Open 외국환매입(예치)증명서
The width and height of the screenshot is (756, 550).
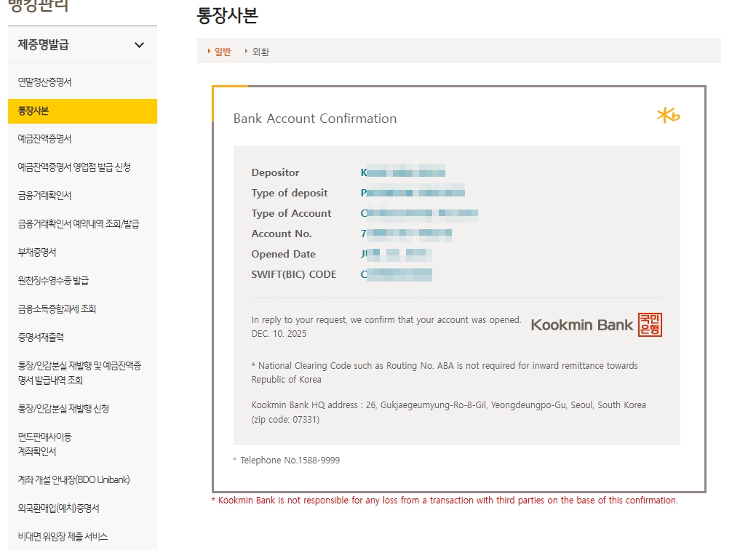click(x=58, y=508)
